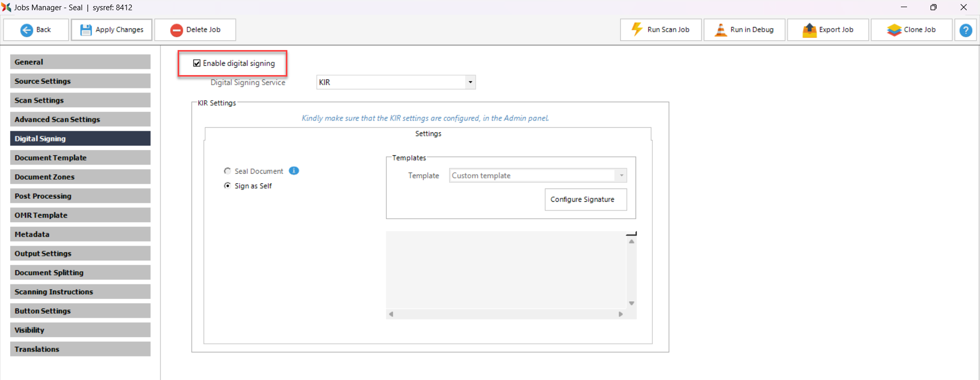
Task: Click the Run in Debug cone icon
Action: coord(720,30)
